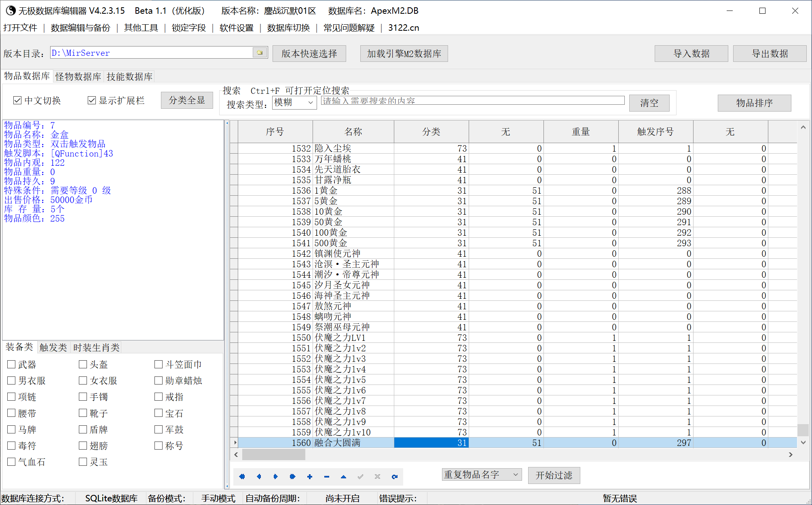The image size is (812, 505).
Task: Jump to last record in navigator
Action: (293, 477)
